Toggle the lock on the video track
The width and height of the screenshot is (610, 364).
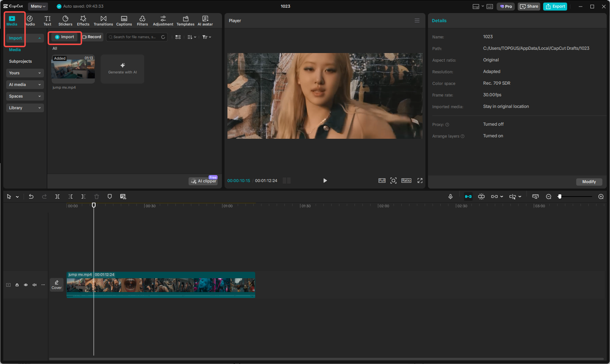(17, 285)
